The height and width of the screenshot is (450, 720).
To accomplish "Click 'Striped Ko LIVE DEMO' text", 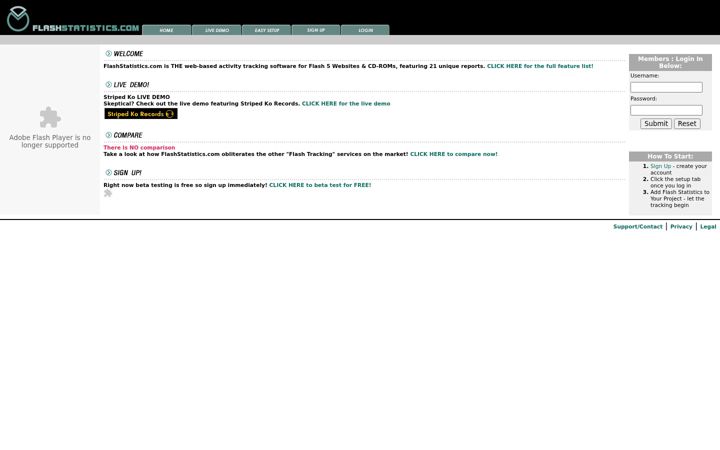I will 137,97.
